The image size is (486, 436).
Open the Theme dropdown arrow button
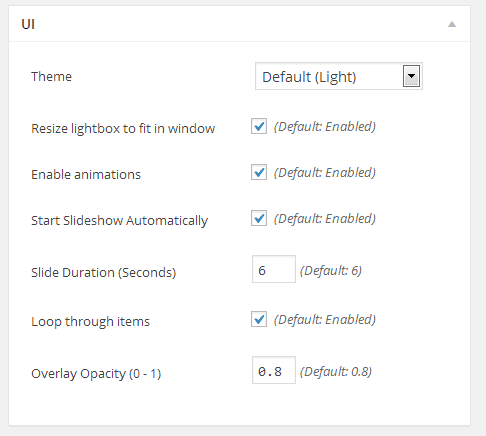point(411,76)
